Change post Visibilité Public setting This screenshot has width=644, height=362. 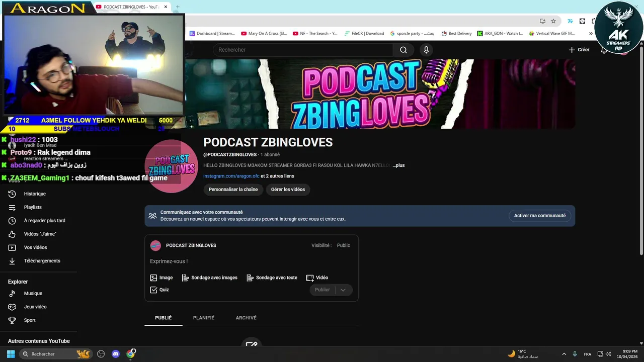[344, 245]
